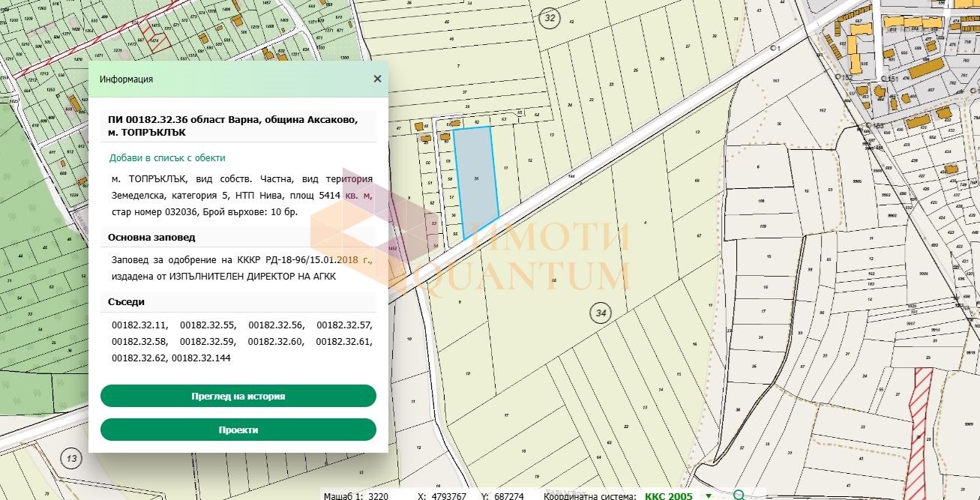The width and height of the screenshot is (980, 500).
Task: Open the 'Проекти' button
Action: coord(238,430)
